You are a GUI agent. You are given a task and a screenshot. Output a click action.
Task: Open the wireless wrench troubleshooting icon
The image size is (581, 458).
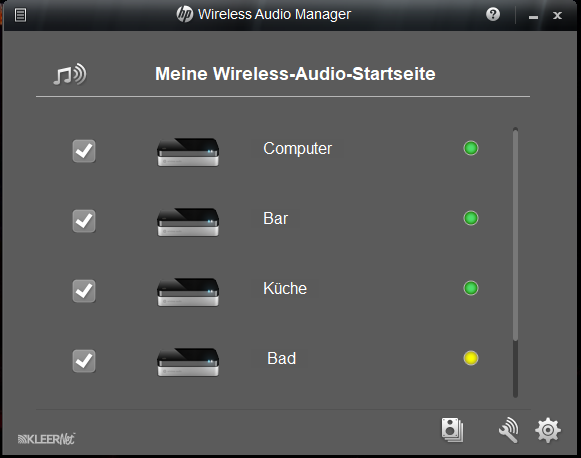(508, 430)
